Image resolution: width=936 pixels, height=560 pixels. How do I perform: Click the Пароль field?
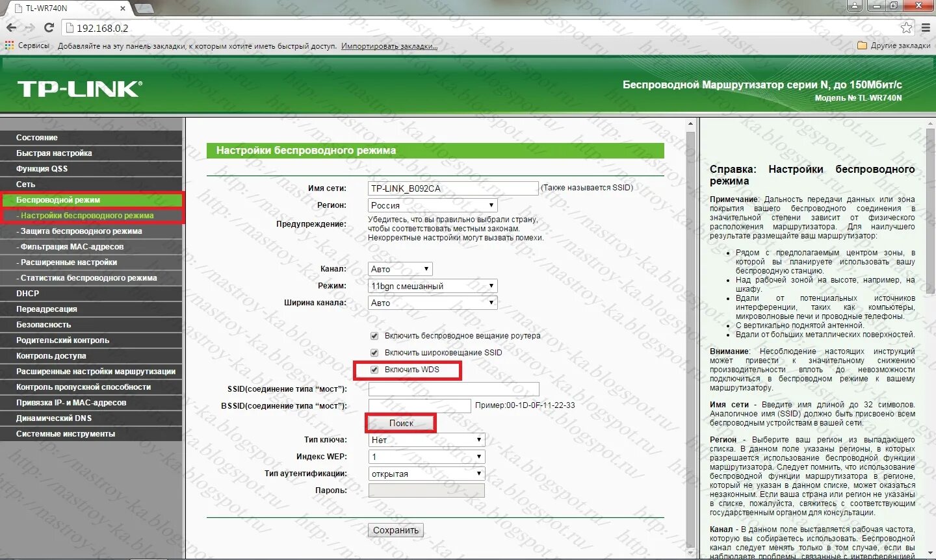426,490
